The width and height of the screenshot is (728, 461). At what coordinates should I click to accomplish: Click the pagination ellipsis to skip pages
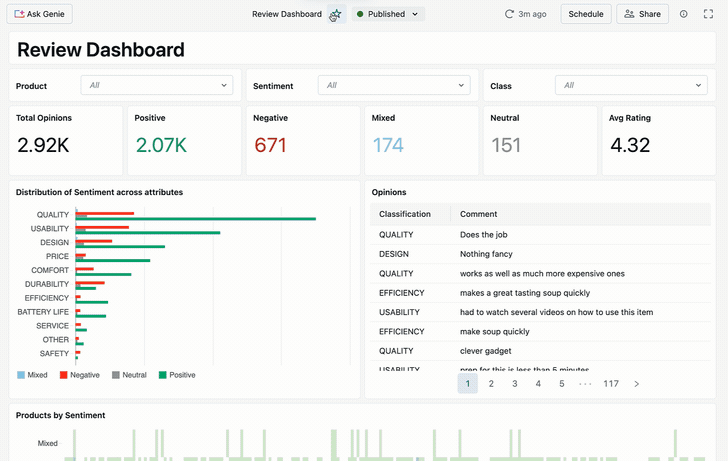585,383
